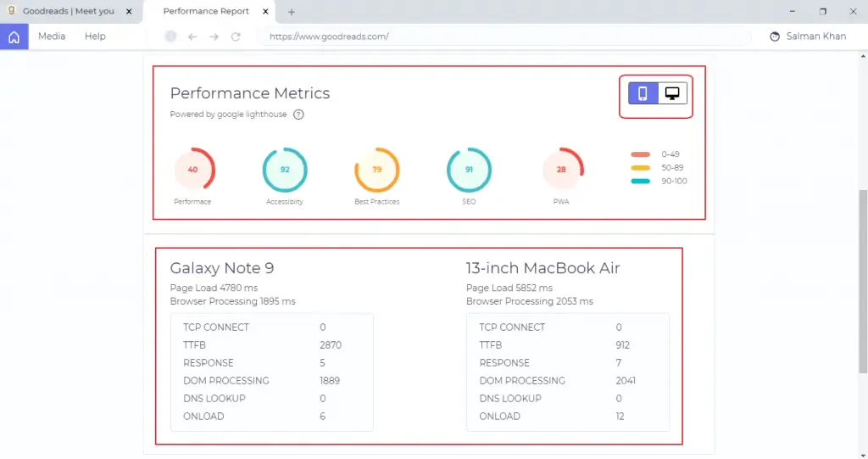Viewport: 868px width, 459px height.
Task: Close the Goodreads tab
Action: tap(128, 12)
